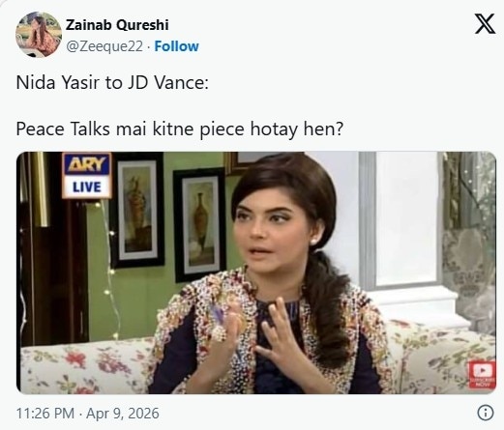Click the LIVE badge under ARY

87,187
